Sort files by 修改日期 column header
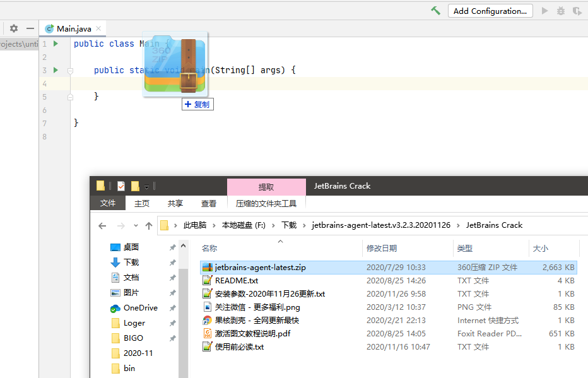 [408, 248]
